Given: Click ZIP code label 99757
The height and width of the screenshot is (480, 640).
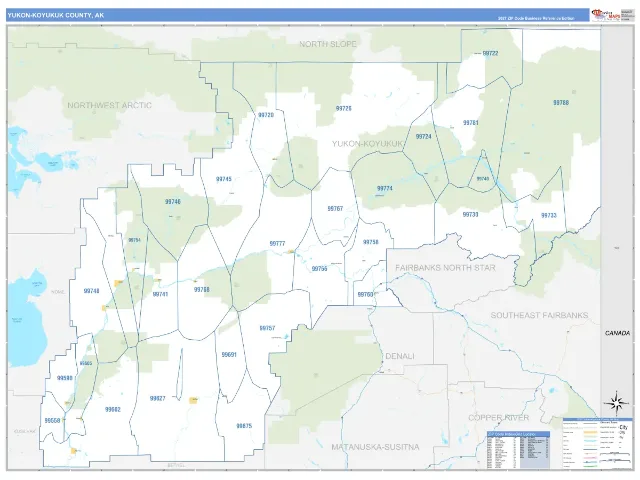Looking at the screenshot, I should [267, 328].
